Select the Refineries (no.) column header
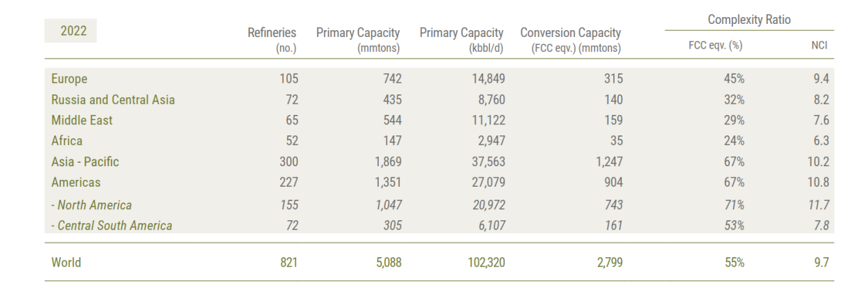 (x=272, y=40)
